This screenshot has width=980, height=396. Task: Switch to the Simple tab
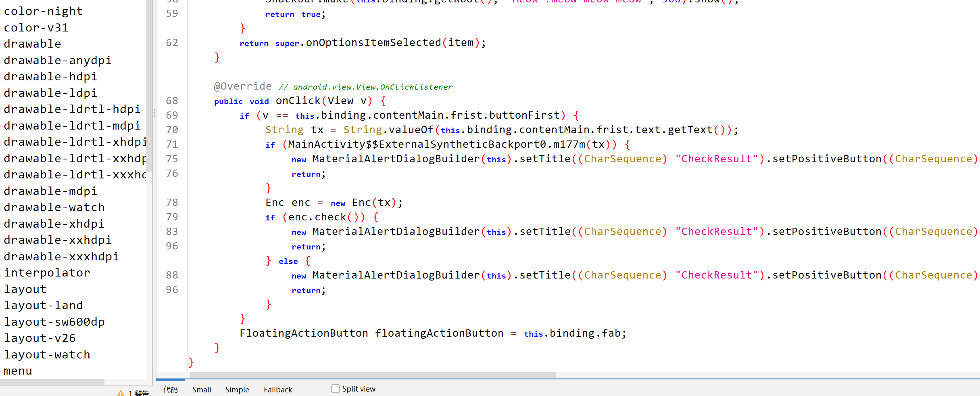pos(237,390)
